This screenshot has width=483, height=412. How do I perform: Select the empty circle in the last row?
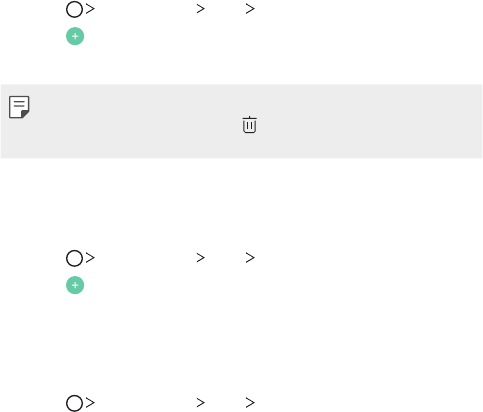click(74, 403)
